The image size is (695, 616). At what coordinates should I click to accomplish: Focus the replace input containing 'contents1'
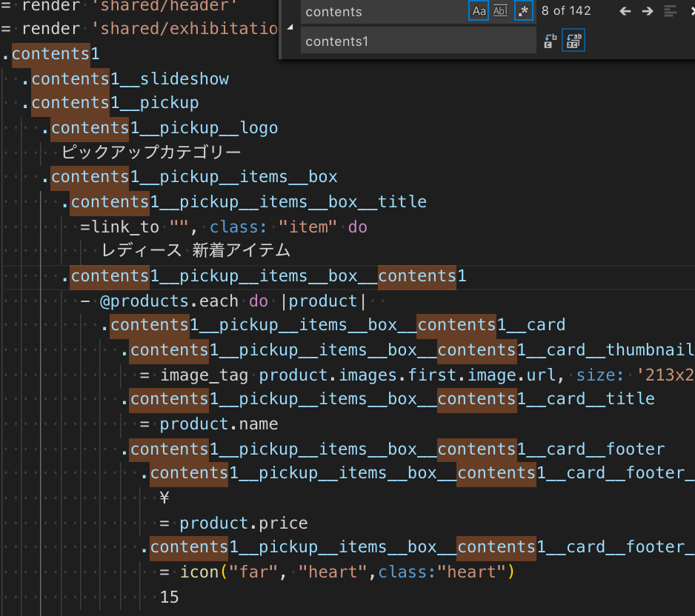[x=418, y=41]
